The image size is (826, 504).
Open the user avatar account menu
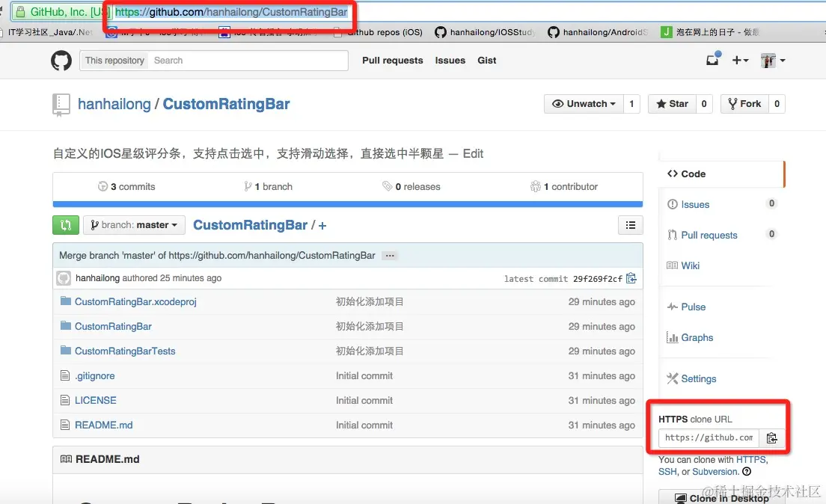tap(773, 61)
